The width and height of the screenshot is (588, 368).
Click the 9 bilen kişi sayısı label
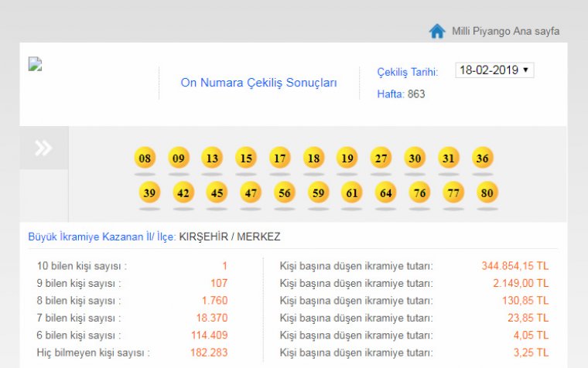pyautogui.click(x=79, y=283)
